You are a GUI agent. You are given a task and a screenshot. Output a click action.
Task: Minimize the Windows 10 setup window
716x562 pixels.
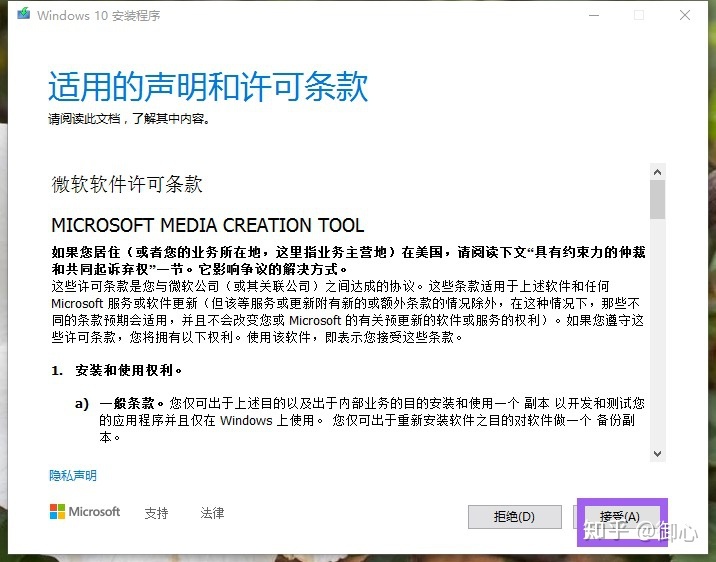click(594, 16)
